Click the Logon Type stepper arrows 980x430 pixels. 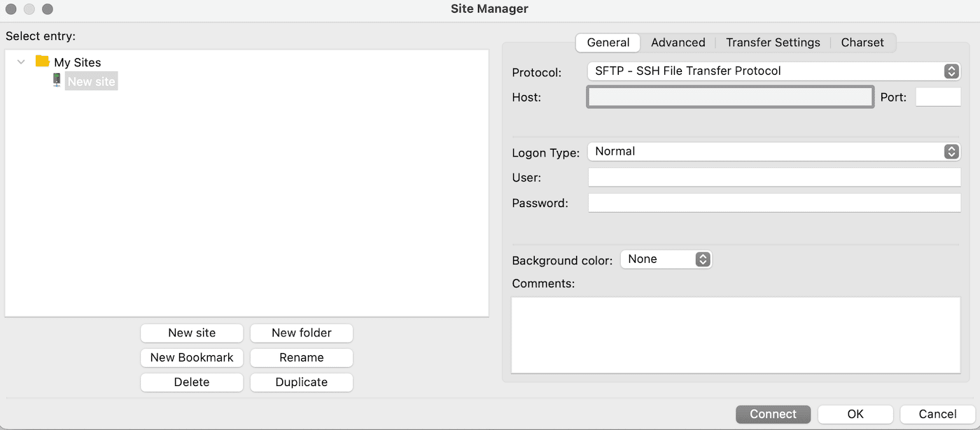[951, 151]
